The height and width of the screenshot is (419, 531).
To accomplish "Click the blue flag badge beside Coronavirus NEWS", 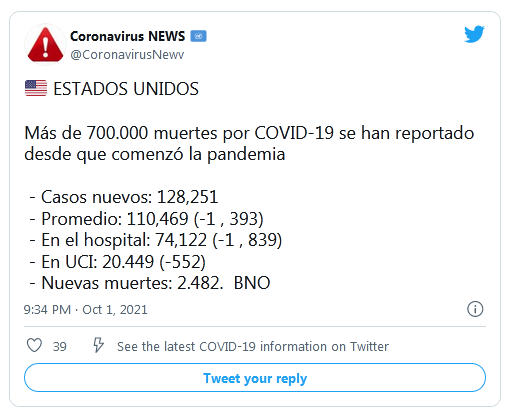I will [198, 36].
